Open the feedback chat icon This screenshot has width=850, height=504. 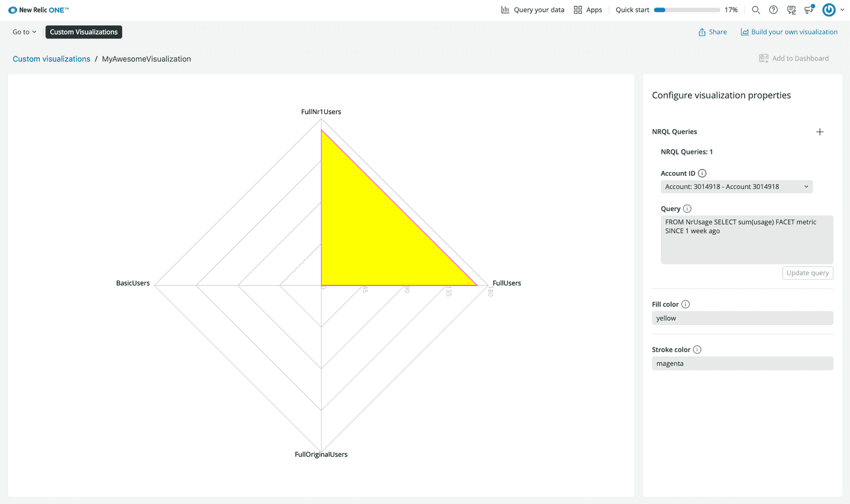pyautogui.click(x=791, y=10)
